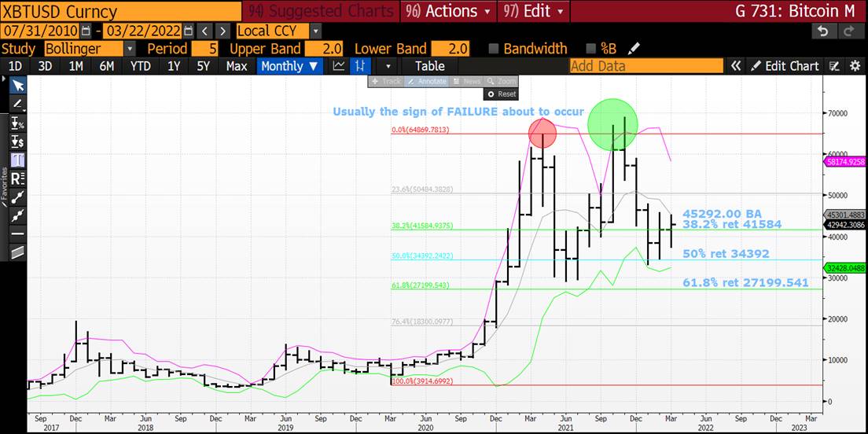Click the magenta 58174.9258 upper band label
The image size is (868, 434).
click(x=846, y=162)
